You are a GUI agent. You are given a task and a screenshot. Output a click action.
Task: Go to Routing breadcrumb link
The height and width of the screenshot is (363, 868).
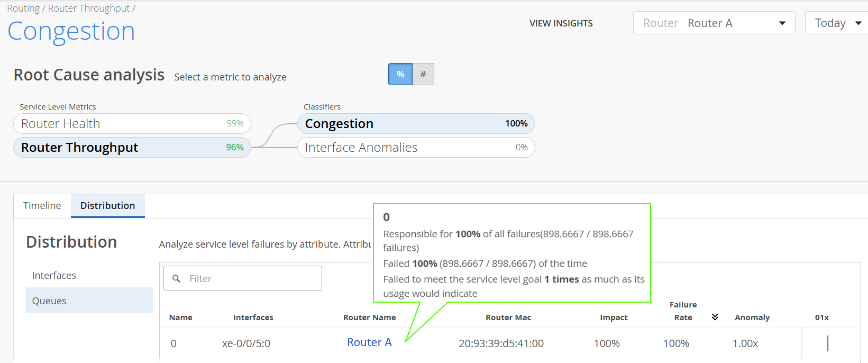click(x=23, y=8)
